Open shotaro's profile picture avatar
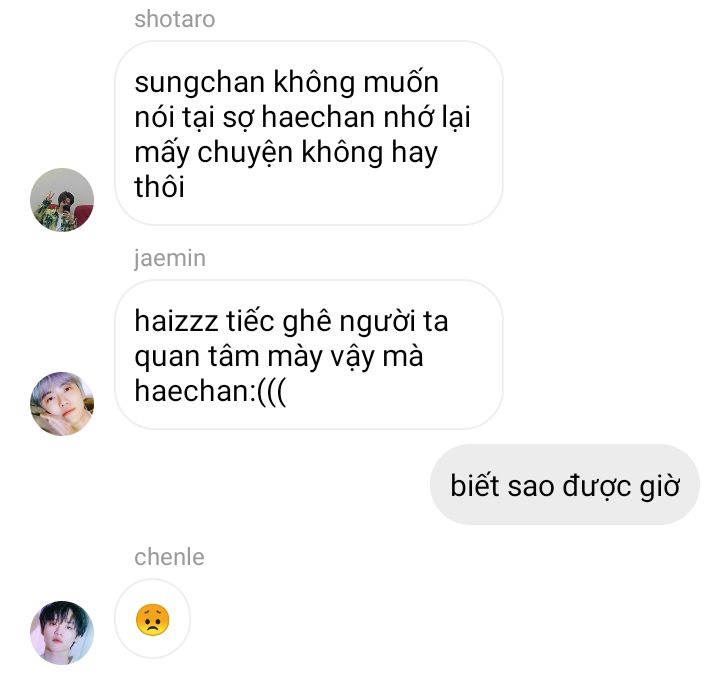The width and height of the screenshot is (719, 687). tap(62, 200)
